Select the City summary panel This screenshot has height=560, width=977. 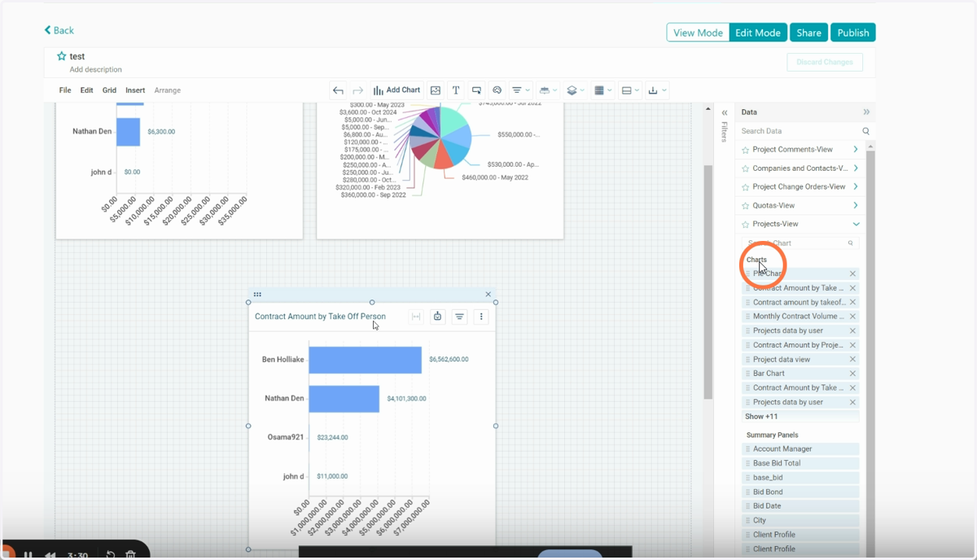800,520
